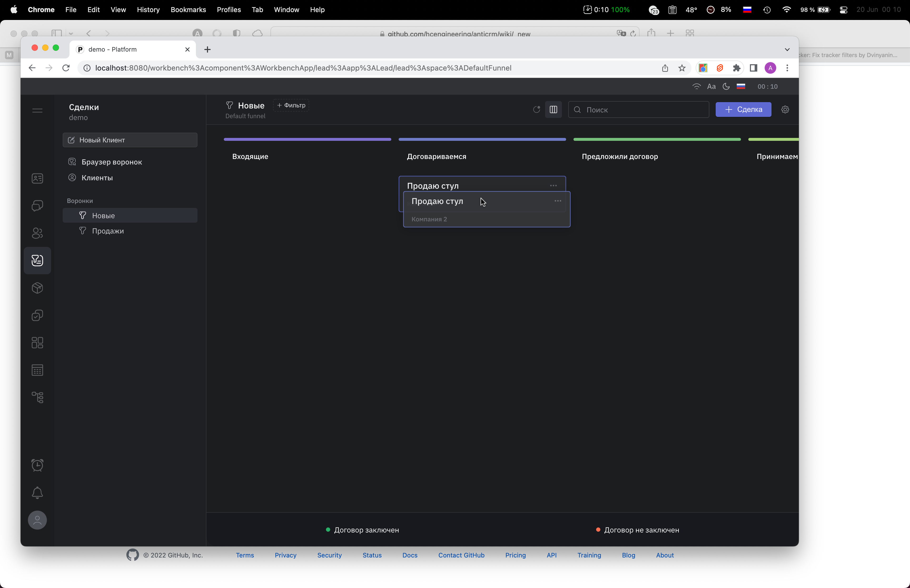Switch language using Russian flag in app
The image size is (910, 588).
tap(741, 86)
